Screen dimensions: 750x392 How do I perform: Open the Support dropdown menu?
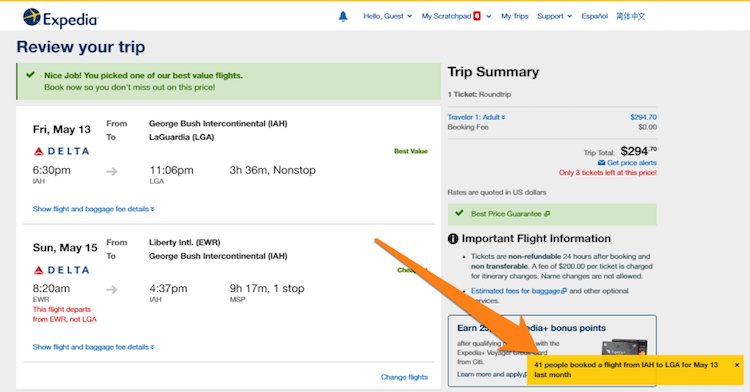554,16
